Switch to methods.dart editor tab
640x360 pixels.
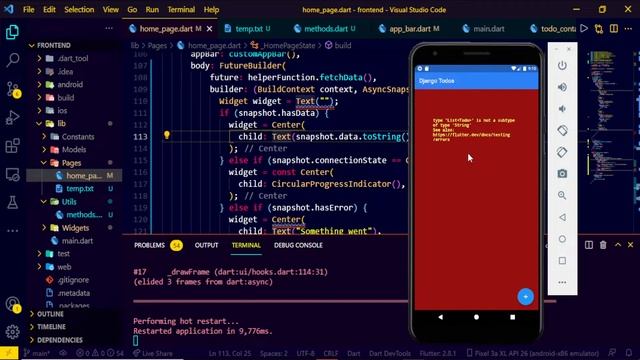click(x=325, y=29)
